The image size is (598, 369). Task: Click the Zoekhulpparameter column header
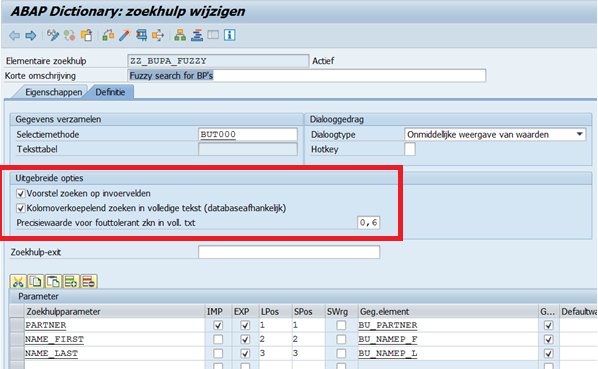click(x=114, y=311)
